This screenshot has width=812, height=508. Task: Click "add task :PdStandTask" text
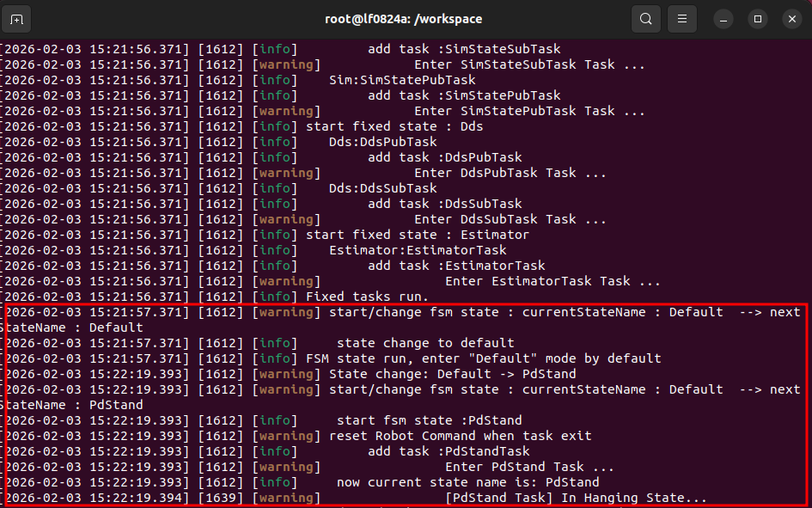tap(449, 451)
